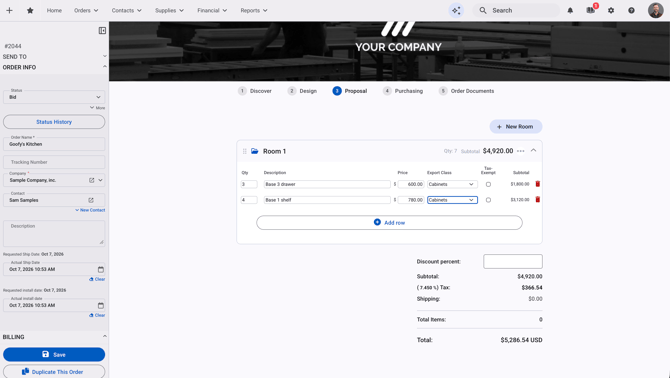Click the plus add icon in top bar
This screenshot has width=670, height=378.
click(x=9, y=10)
